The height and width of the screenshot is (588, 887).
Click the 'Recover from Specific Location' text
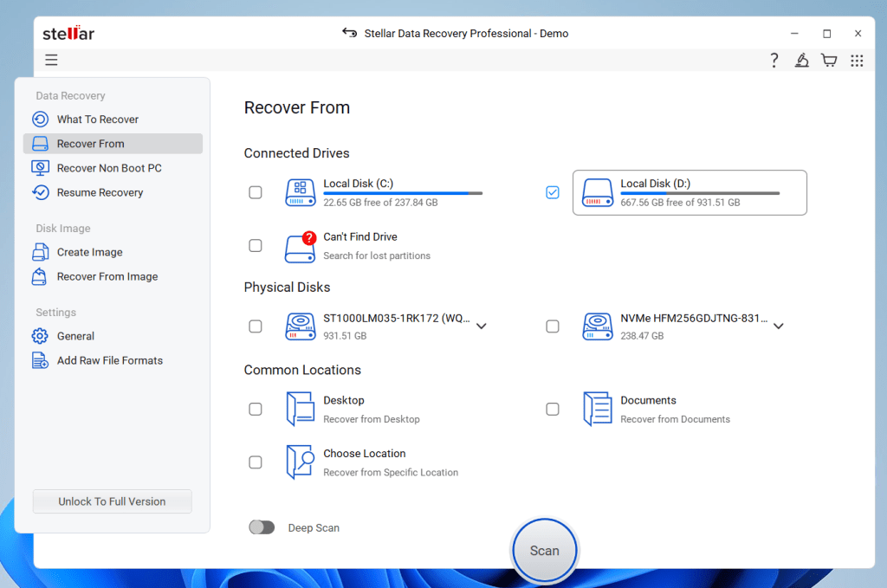click(x=391, y=472)
